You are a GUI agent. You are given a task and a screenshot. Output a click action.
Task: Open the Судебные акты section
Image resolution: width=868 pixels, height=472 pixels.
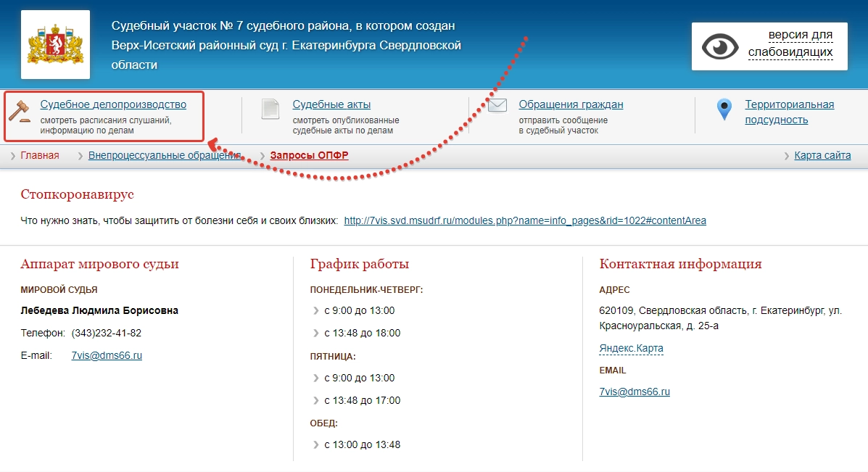click(x=331, y=104)
